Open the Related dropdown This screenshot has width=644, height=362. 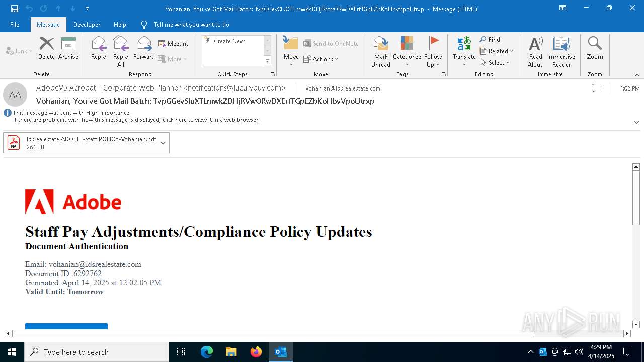point(497,51)
